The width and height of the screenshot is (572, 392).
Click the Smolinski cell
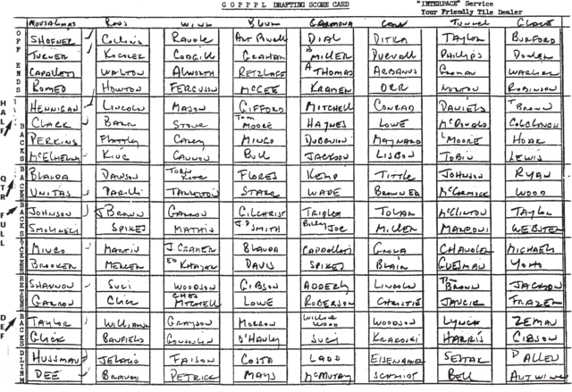tap(55, 227)
